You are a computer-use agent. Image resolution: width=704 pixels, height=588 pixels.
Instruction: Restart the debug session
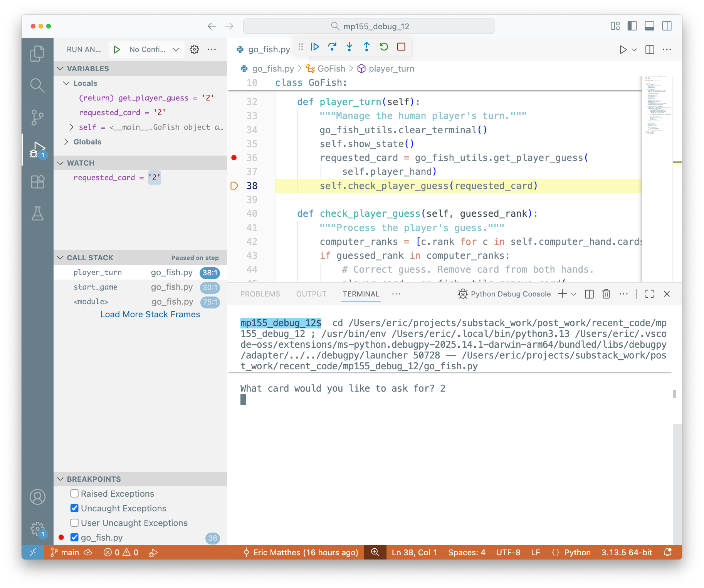(x=383, y=47)
